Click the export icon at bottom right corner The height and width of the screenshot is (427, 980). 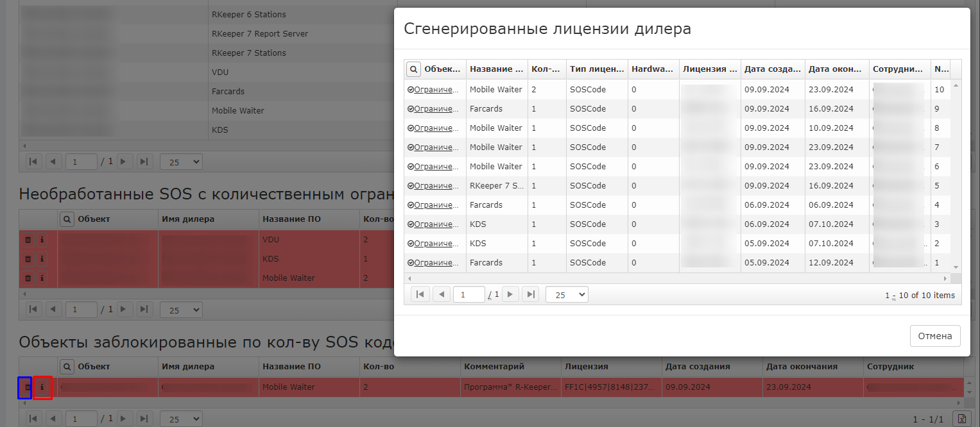click(x=961, y=419)
